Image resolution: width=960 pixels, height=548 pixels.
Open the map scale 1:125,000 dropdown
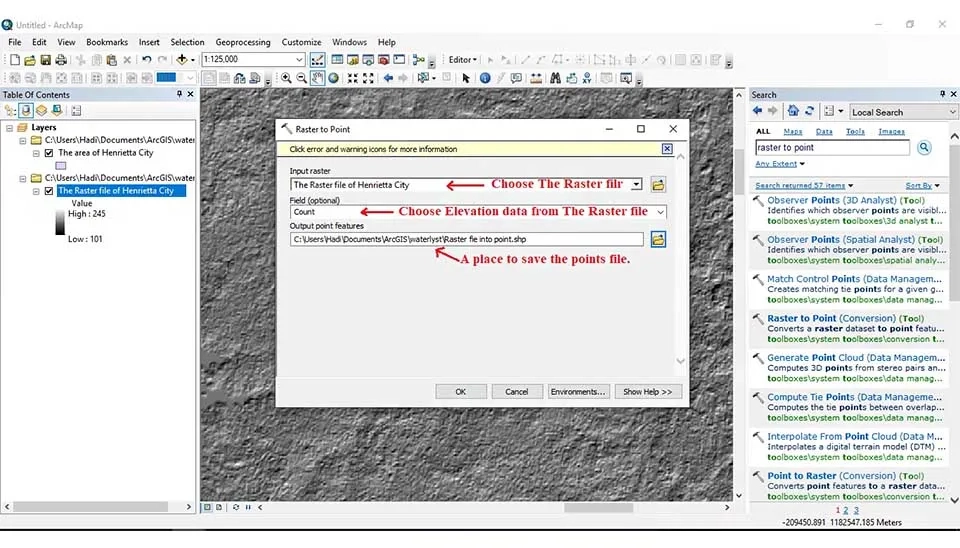pos(298,60)
